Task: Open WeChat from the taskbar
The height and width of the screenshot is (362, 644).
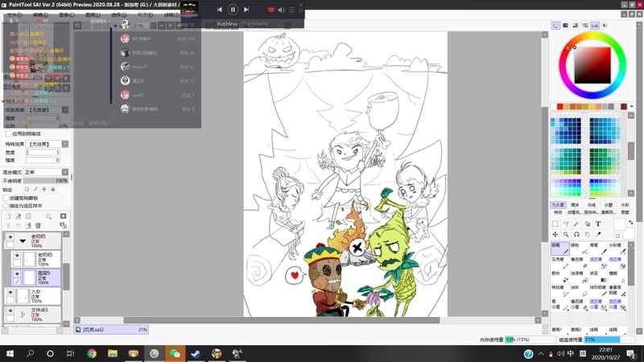Action: 174,353
